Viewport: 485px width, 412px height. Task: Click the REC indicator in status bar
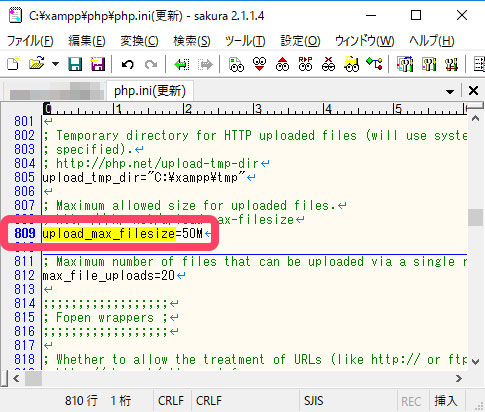click(x=411, y=401)
